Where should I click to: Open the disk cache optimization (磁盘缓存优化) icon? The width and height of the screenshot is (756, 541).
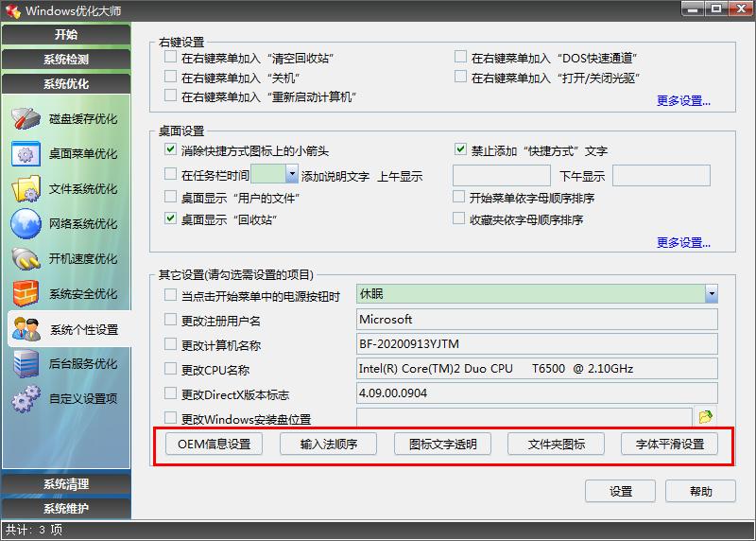point(26,119)
